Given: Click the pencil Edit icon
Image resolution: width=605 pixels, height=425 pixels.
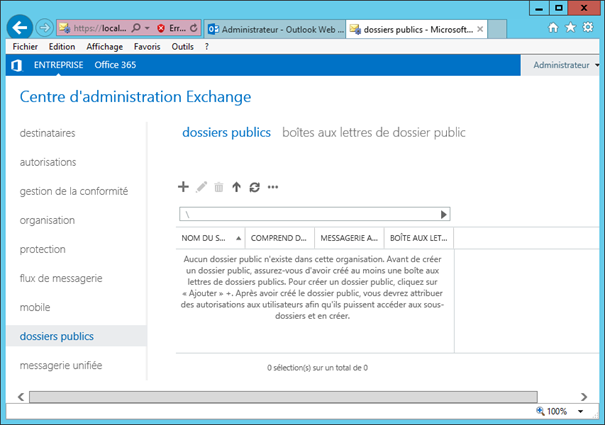Looking at the screenshot, I should (201, 187).
